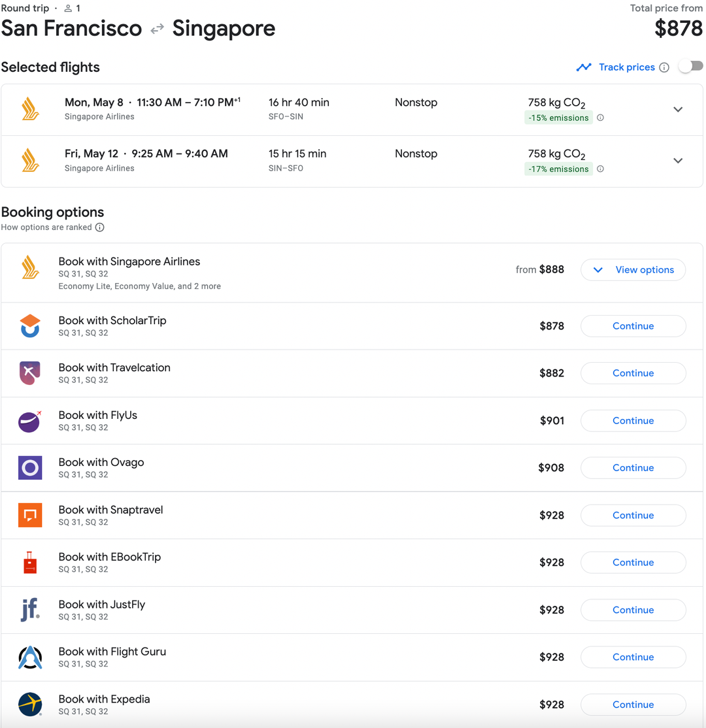Click the EBookTrip red suitcase logo

[x=29, y=562]
